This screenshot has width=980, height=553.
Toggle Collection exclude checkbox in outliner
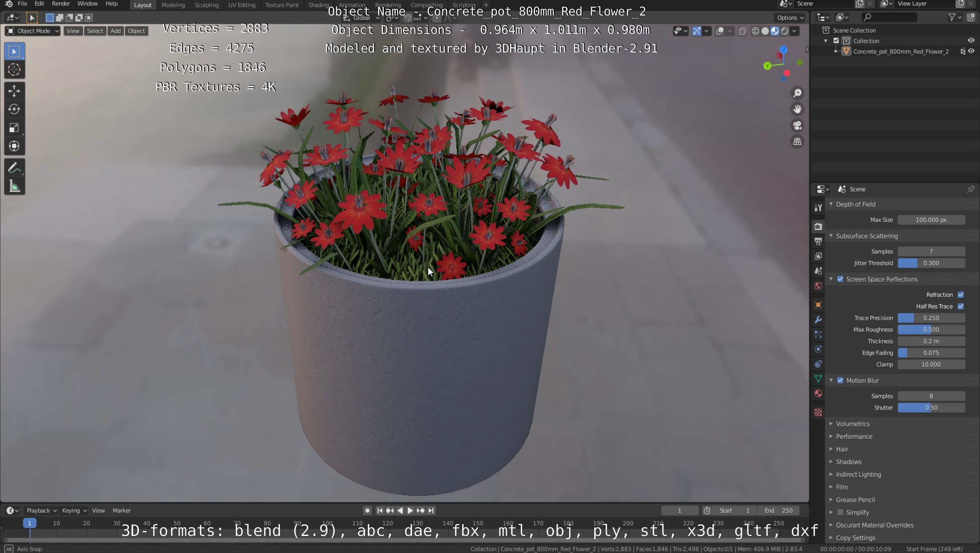click(x=836, y=41)
